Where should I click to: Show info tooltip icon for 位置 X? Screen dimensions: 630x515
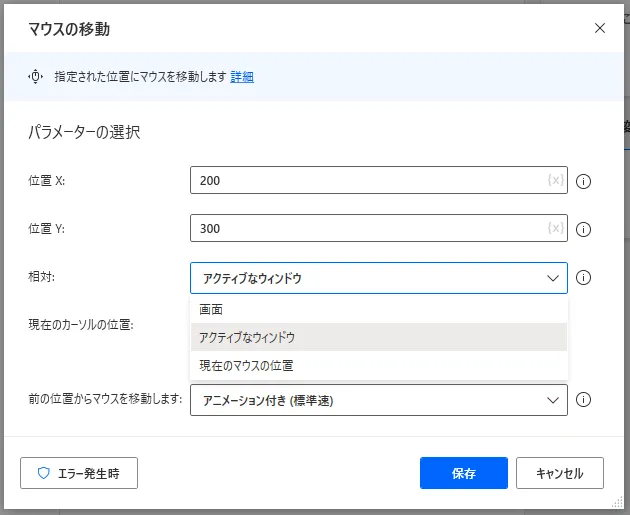(x=583, y=182)
